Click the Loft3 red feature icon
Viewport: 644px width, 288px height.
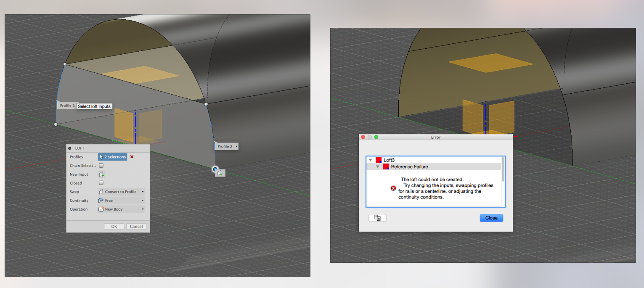point(379,160)
